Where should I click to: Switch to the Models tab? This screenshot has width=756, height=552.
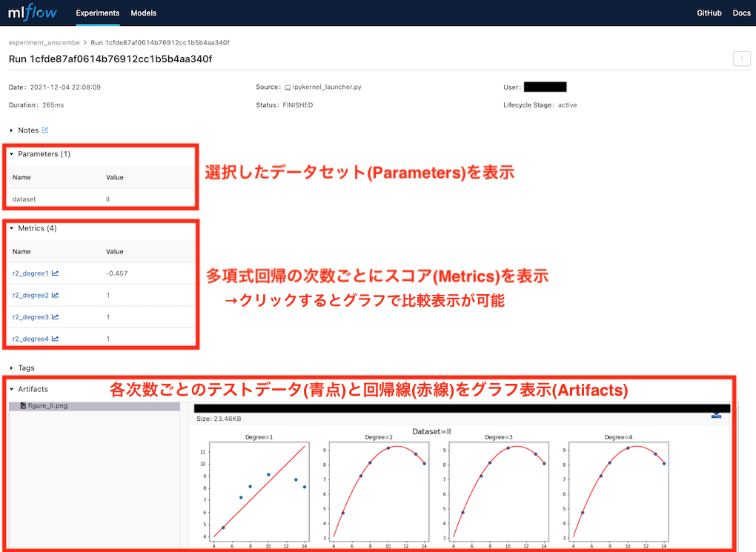tap(143, 13)
